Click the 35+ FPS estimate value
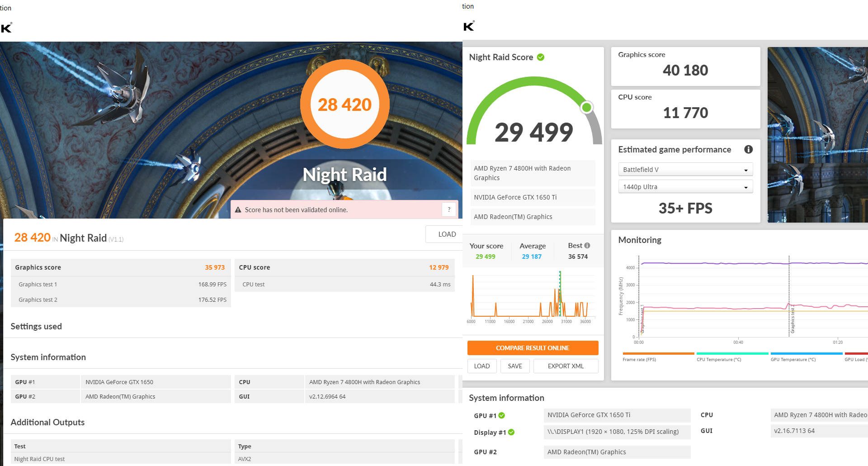 coord(685,208)
